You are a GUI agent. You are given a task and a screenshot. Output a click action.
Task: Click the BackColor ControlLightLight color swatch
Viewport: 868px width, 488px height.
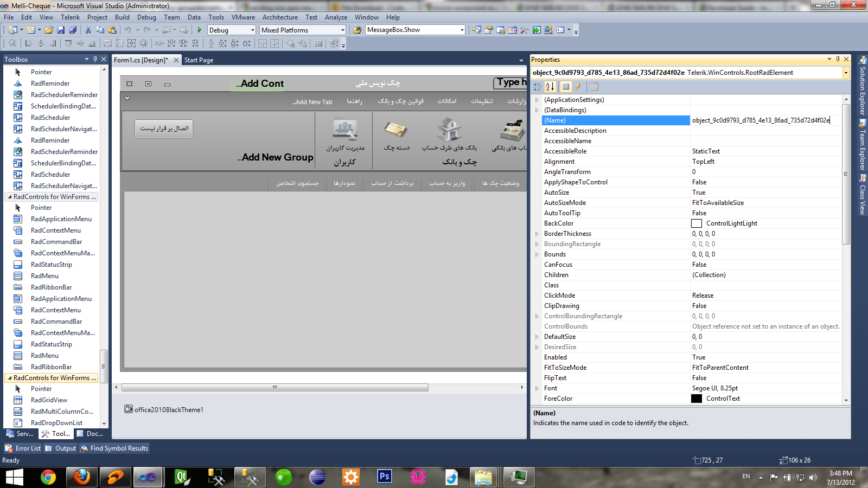697,223
